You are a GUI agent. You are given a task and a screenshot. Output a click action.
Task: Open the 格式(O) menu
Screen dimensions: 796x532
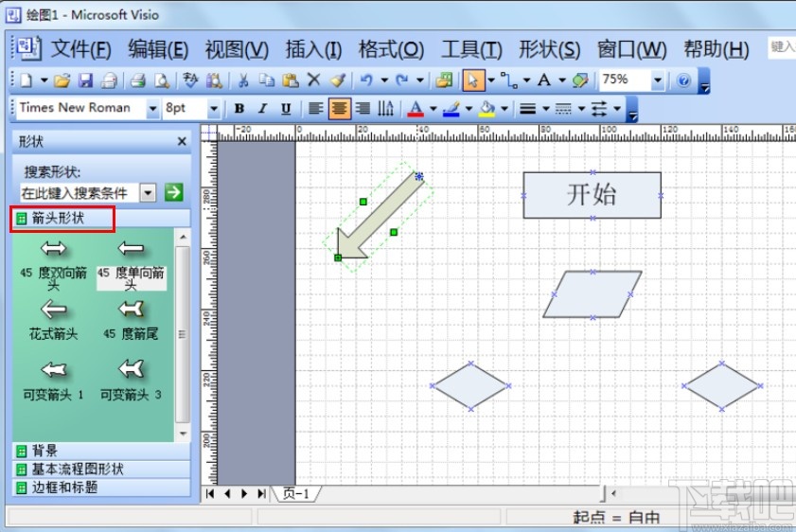click(391, 50)
